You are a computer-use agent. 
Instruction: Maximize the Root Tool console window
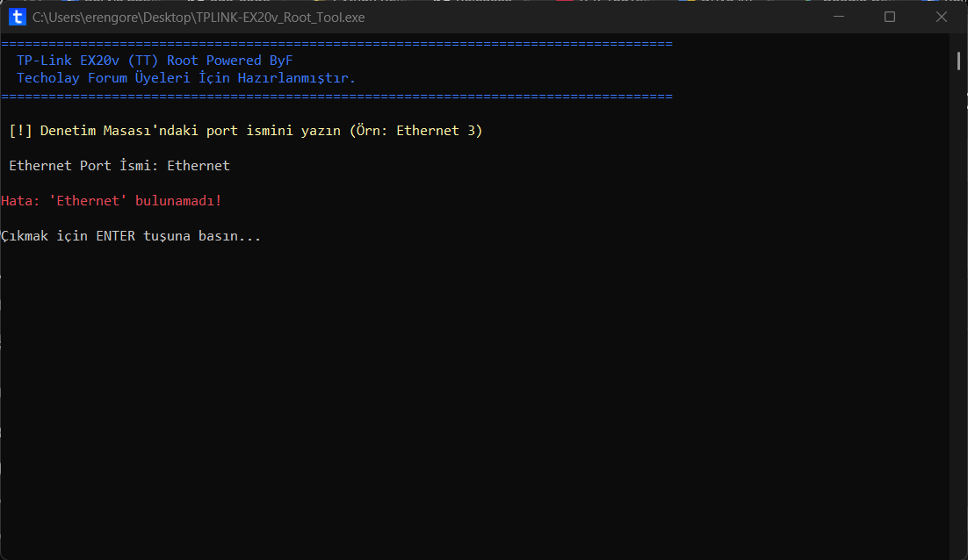click(x=890, y=17)
